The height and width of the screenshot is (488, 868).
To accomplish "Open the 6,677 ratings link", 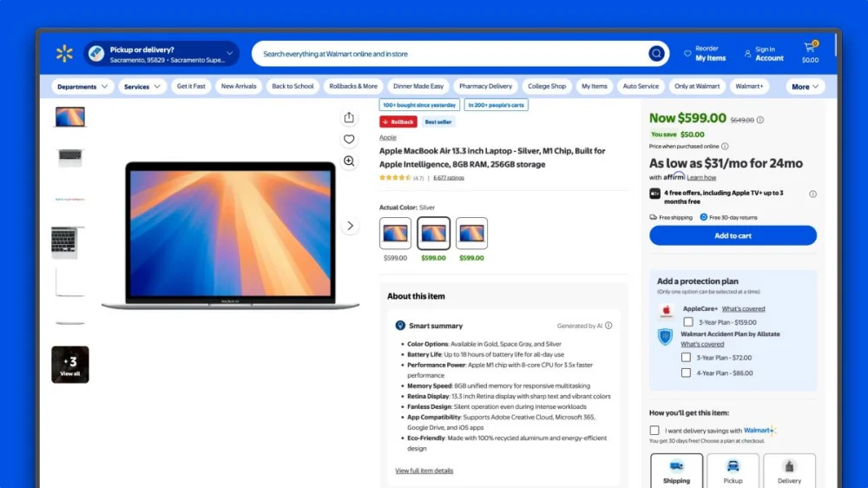I will [449, 178].
